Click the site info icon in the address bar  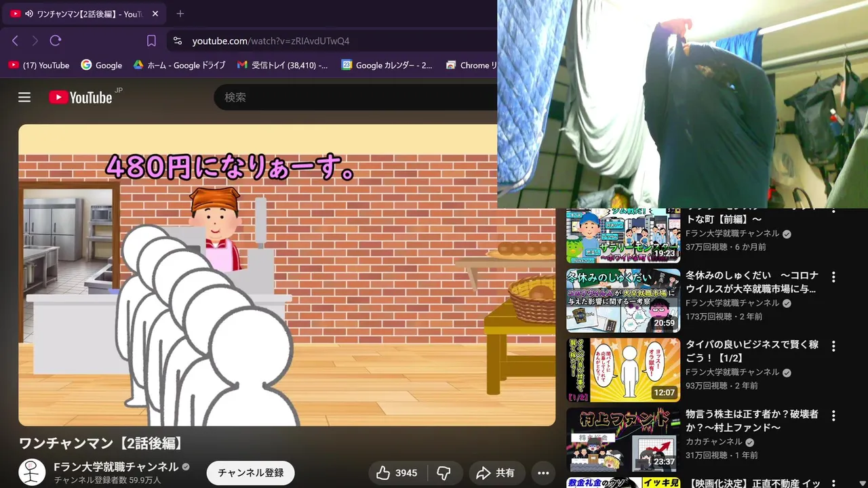click(178, 41)
